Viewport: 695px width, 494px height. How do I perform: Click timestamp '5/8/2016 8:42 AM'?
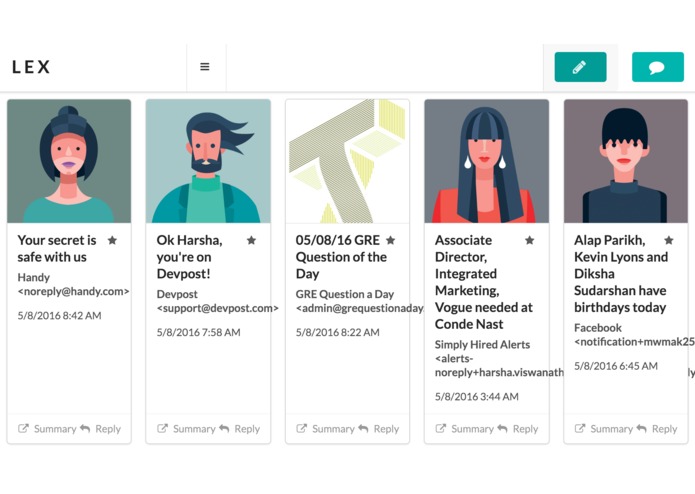[59, 315]
